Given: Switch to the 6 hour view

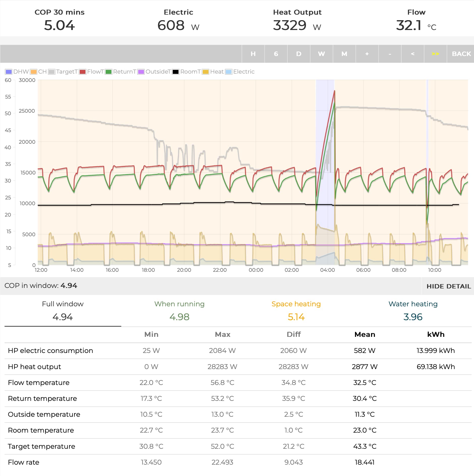Looking at the screenshot, I should (x=276, y=54).
